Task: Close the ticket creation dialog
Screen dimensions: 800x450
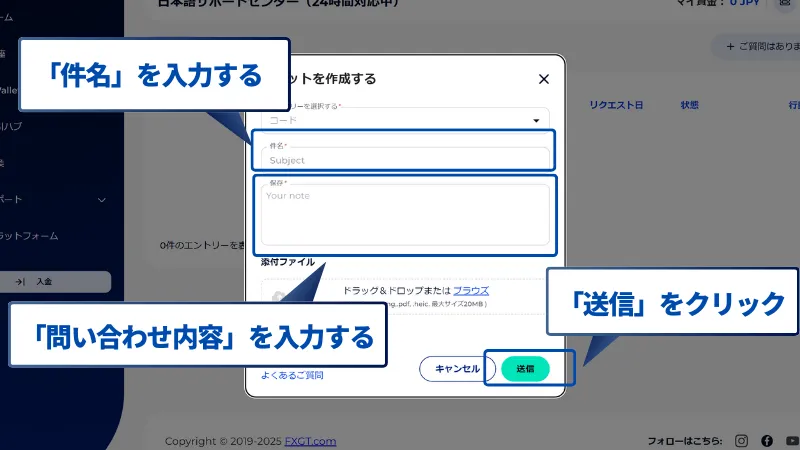Action: [544, 79]
